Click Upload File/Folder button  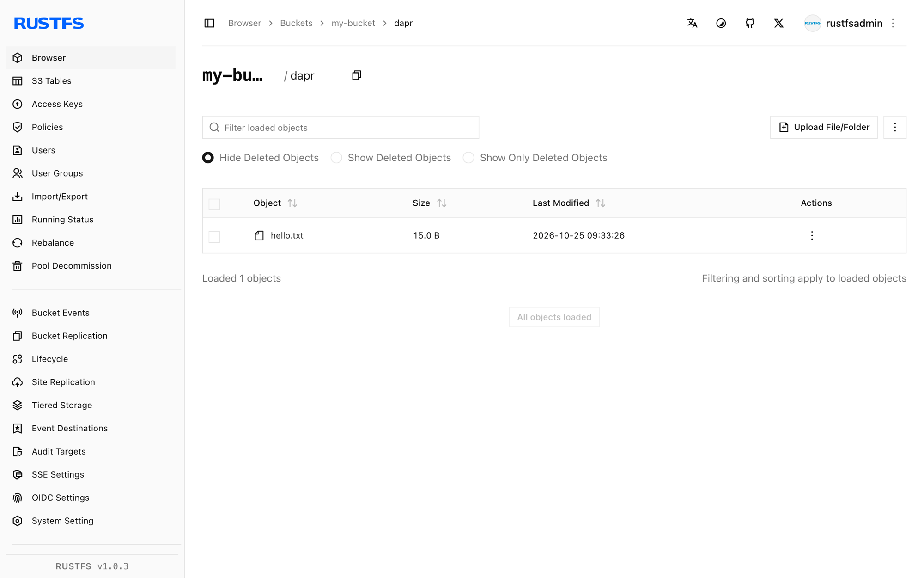point(824,127)
